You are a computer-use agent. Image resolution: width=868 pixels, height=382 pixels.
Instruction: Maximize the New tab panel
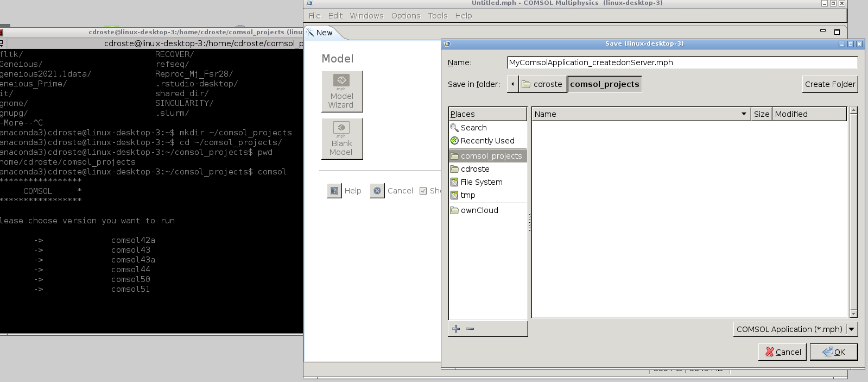pos(837,32)
